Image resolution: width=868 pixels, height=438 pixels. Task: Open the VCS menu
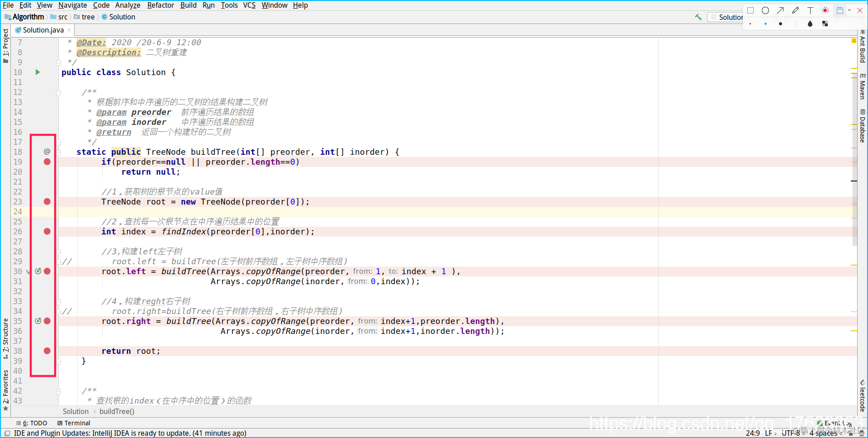[249, 5]
